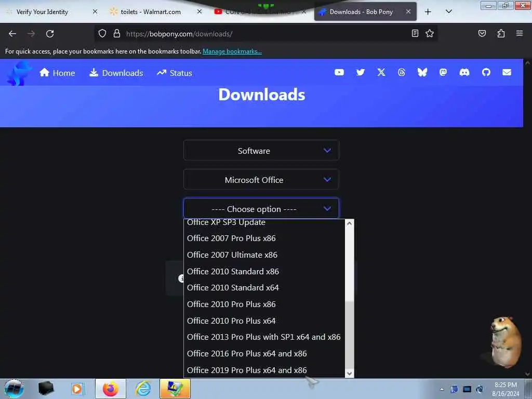
Task: Open Downloads in site navigation
Action: point(116,73)
